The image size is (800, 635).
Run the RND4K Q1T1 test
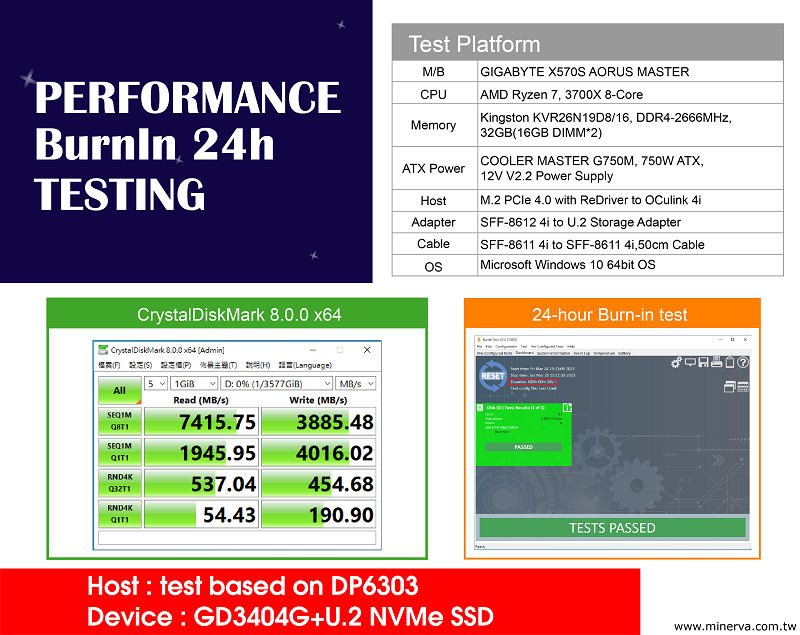pos(119,514)
